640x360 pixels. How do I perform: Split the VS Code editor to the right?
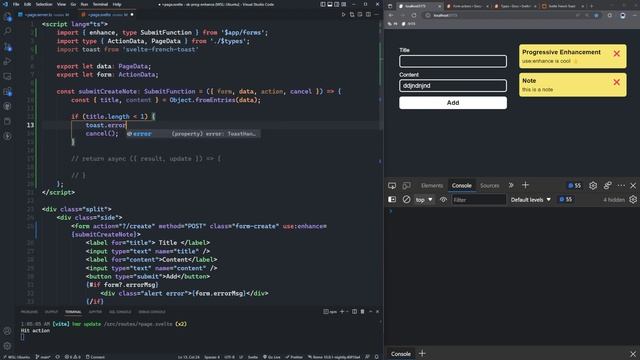tap(368, 14)
